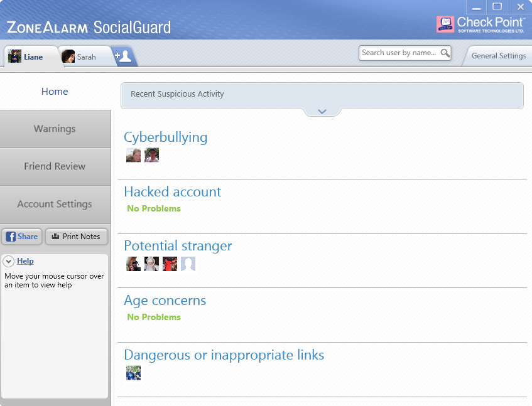Click the printer icon on Print Notes
The width and height of the screenshot is (532, 406).
(x=55, y=236)
